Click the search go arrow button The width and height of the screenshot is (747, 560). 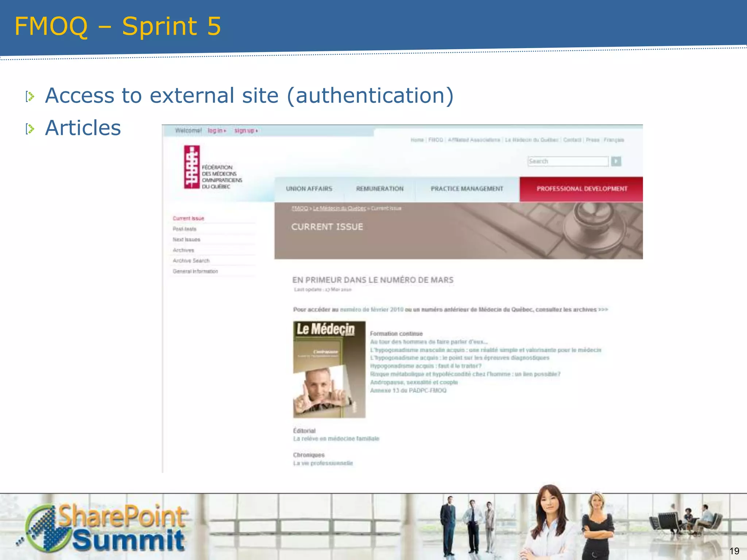[616, 161]
